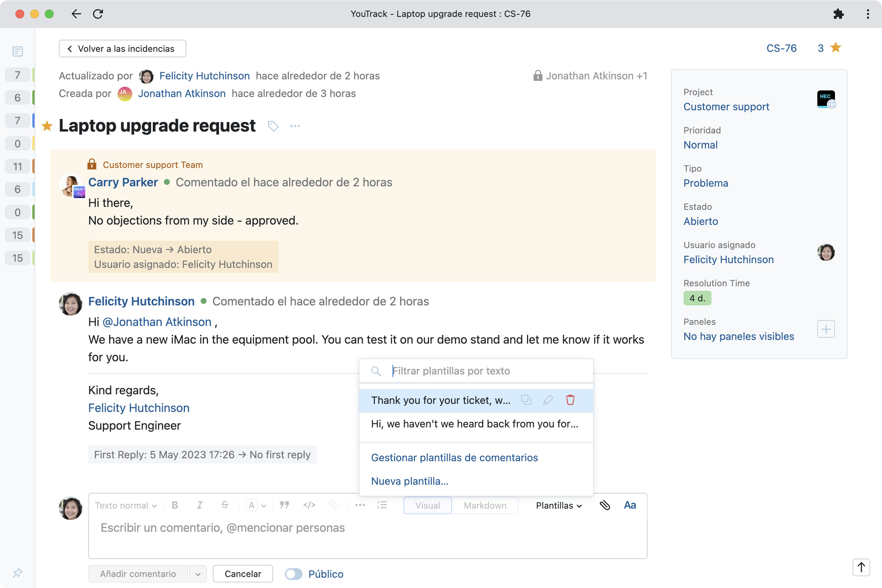
Task: Insert inline code with the code icon
Action: tap(309, 505)
